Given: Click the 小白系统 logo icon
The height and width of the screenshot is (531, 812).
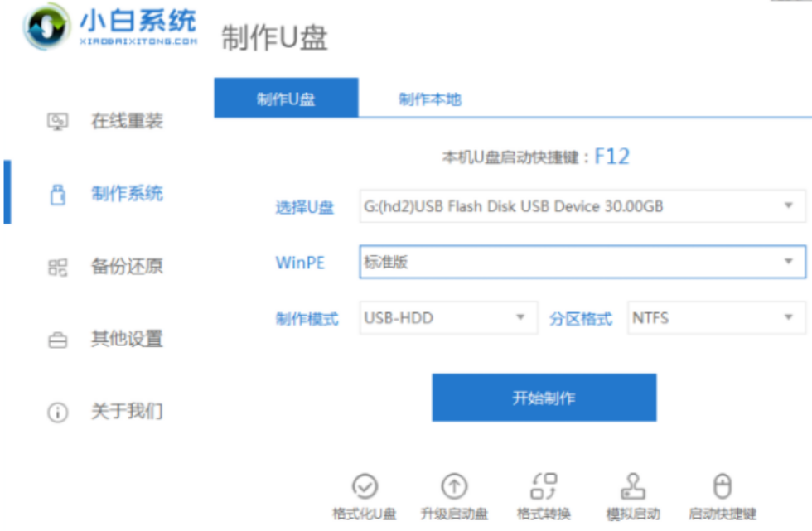Looking at the screenshot, I should [46, 27].
